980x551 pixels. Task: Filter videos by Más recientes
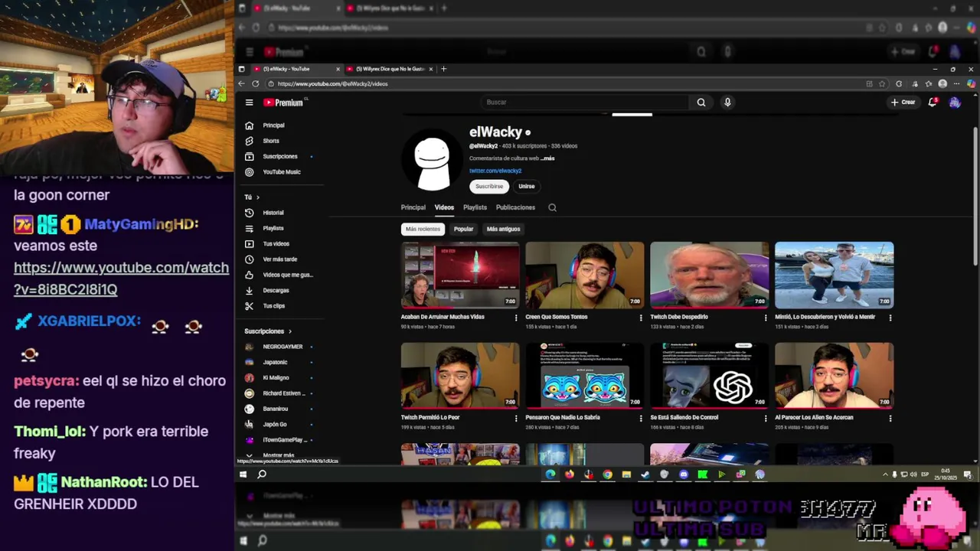click(423, 229)
